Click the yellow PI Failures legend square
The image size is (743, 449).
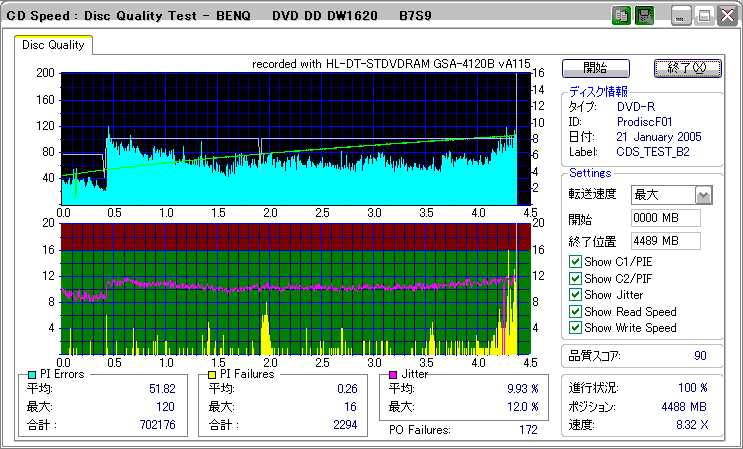pyautogui.click(x=212, y=374)
